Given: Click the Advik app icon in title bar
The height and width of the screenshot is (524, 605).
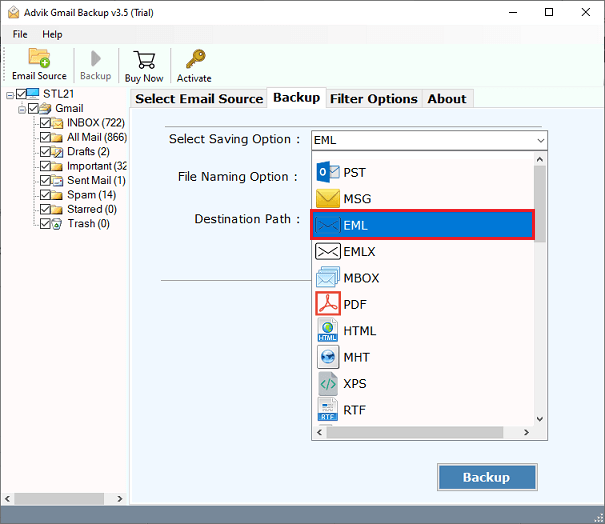Looking at the screenshot, I should coord(14,12).
